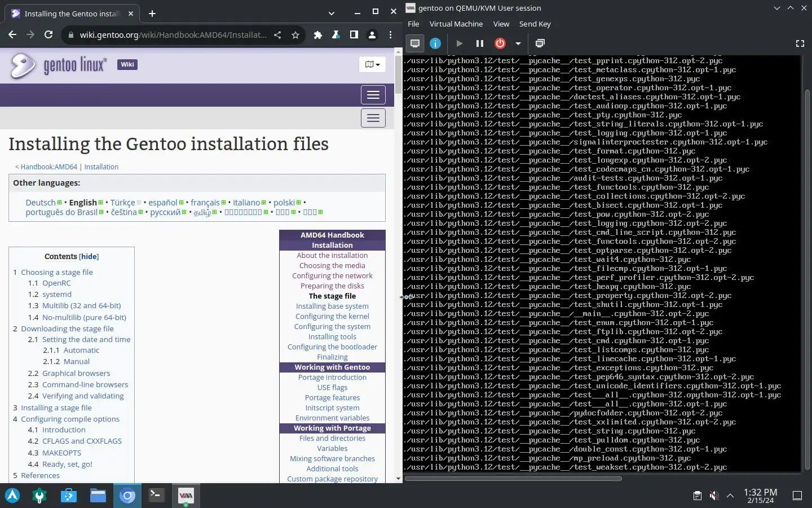
Task: Open the clock showing 1:32 PM
Action: point(760,496)
